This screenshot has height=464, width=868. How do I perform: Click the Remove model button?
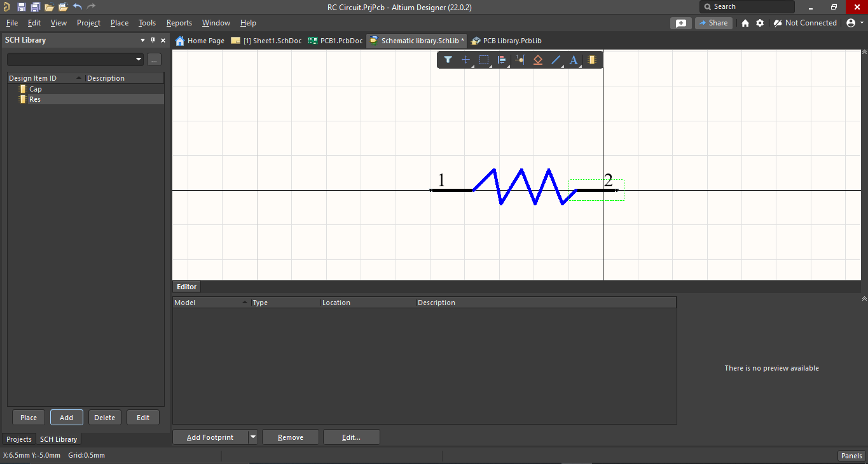291,437
